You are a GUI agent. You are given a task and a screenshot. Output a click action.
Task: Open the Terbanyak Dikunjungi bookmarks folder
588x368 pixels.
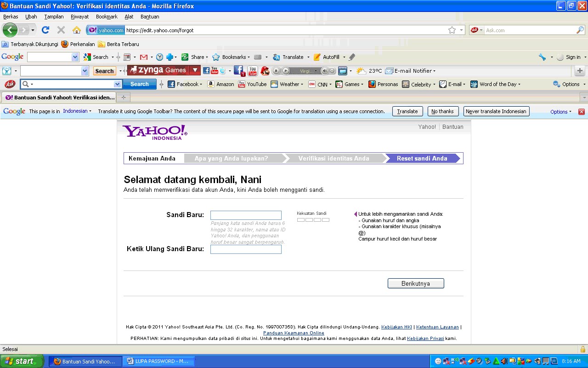point(30,44)
